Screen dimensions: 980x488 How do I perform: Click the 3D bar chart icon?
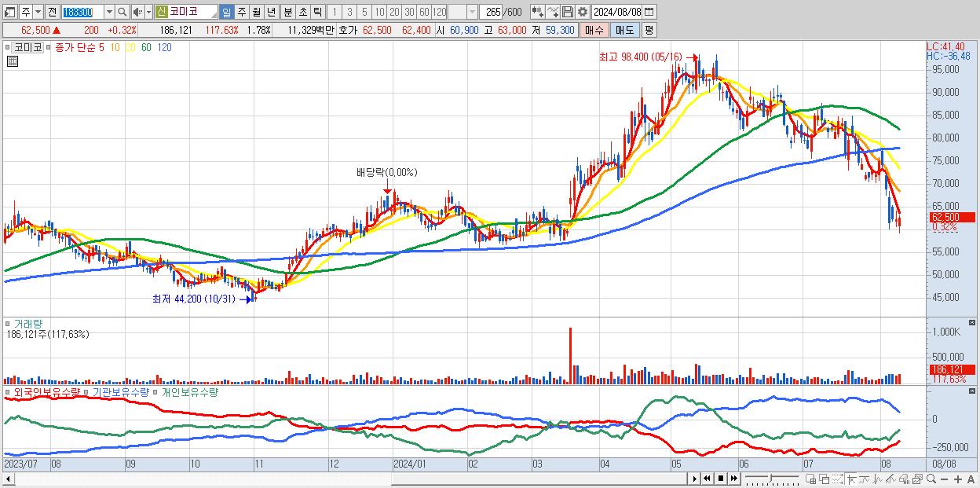click(x=903, y=479)
